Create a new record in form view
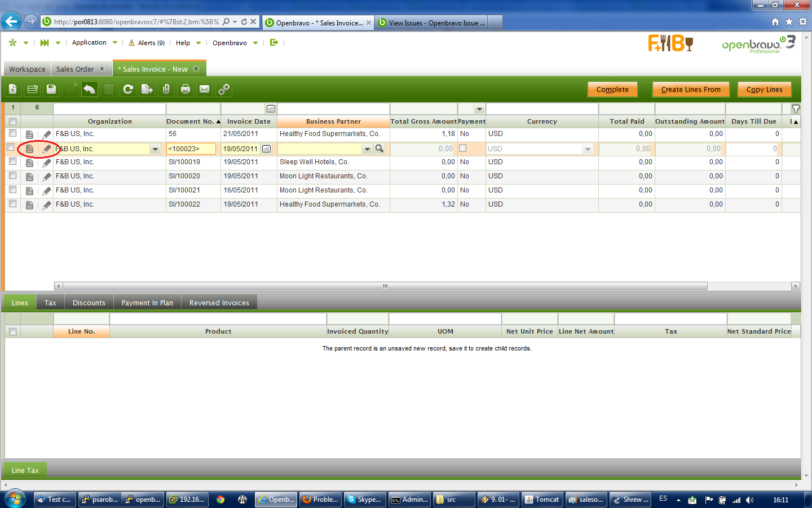The image size is (812, 508). 13,89
